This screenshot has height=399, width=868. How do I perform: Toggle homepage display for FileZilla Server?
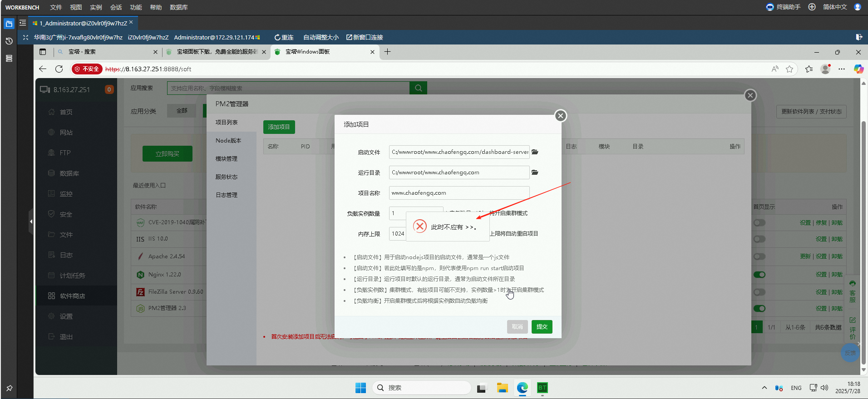coord(759,292)
